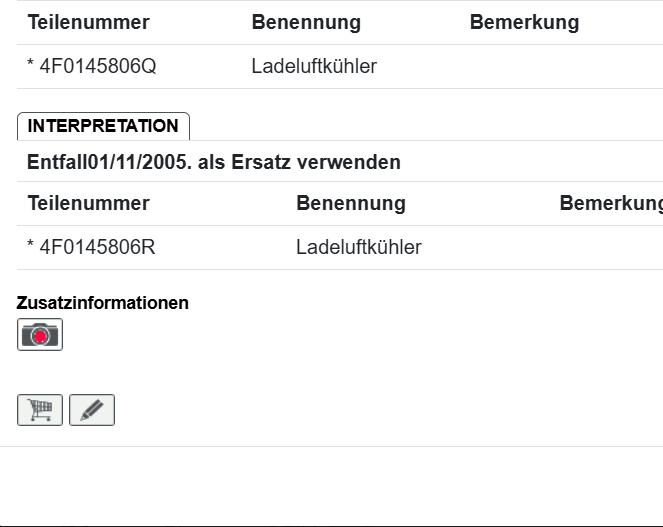This screenshot has height=527, width=663.
Task: Click Ladeluftkühler in the 4F0145806R row
Action: click(x=359, y=247)
